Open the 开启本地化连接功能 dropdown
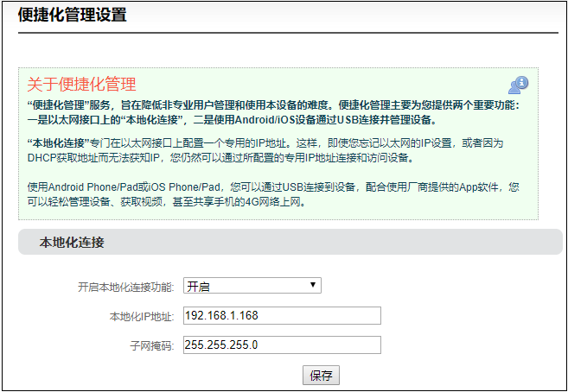 [x=252, y=286]
